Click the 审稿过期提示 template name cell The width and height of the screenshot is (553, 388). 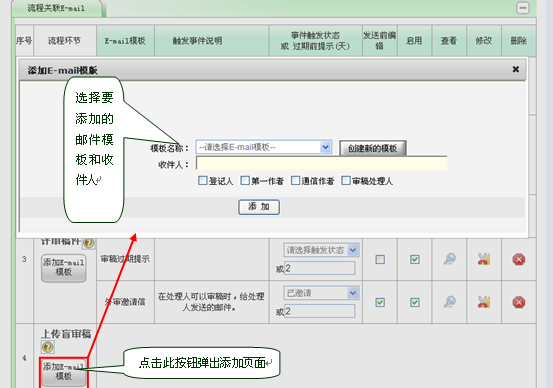click(125, 259)
